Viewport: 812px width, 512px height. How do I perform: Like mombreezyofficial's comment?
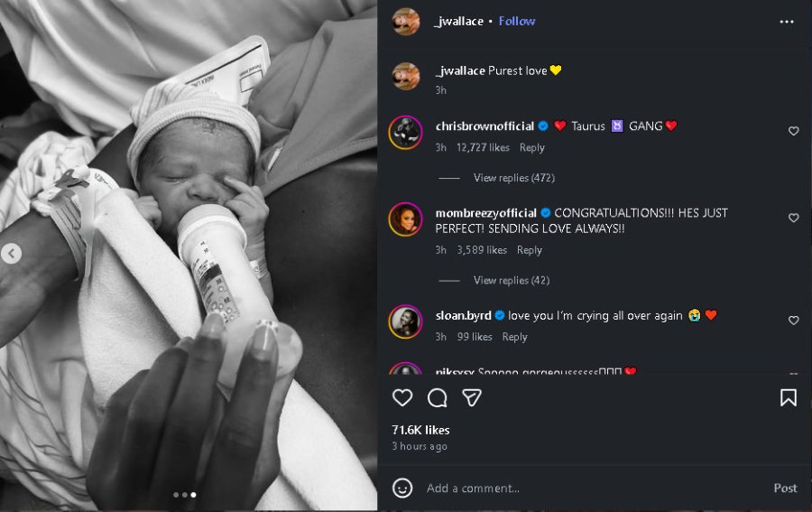coord(794,218)
